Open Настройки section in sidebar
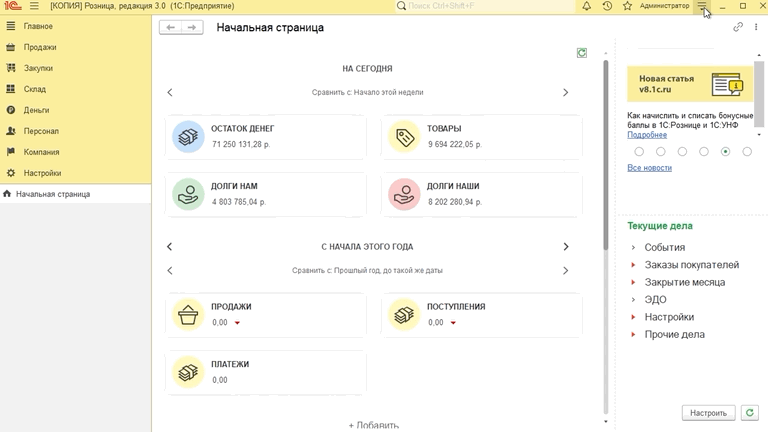The height and width of the screenshot is (432, 768). [x=75, y=173]
